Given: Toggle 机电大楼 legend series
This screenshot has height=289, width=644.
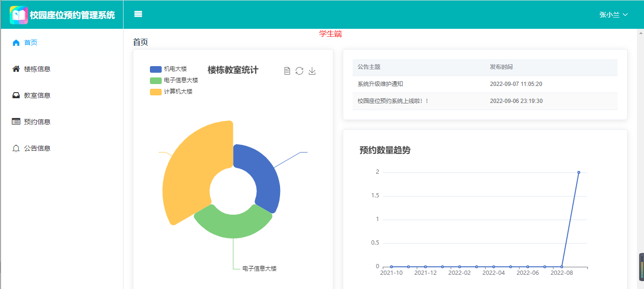Looking at the screenshot, I should tap(168, 69).
